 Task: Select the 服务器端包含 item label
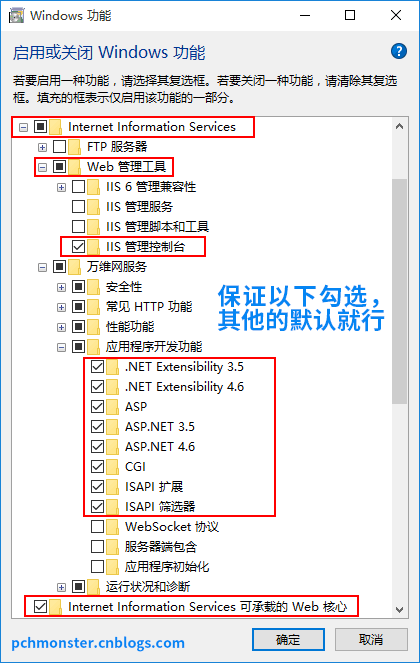[x=161, y=547]
